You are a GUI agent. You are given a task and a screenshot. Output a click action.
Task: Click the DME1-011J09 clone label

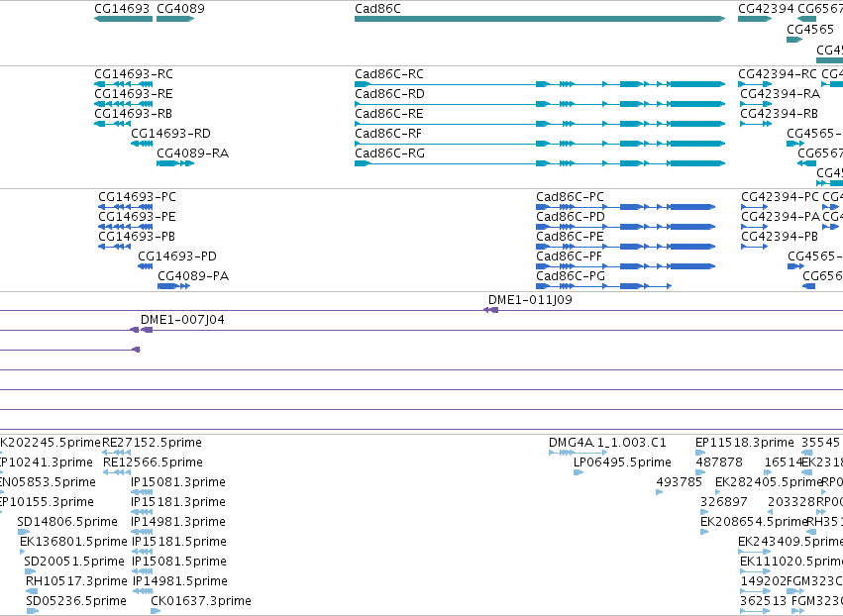click(x=530, y=300)
